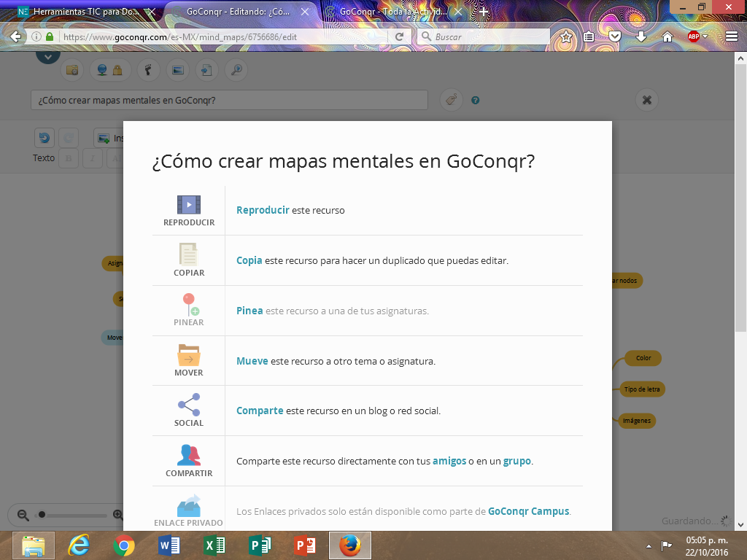The height and width of the screenshot is (560, 747).
Task: Click the Mover folder icon
Action: point(189,354)
